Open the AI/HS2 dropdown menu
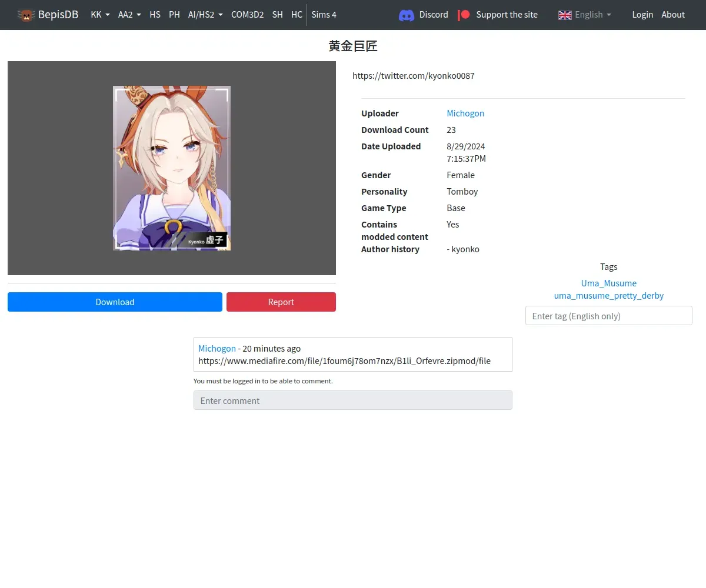 click(205, 15)
